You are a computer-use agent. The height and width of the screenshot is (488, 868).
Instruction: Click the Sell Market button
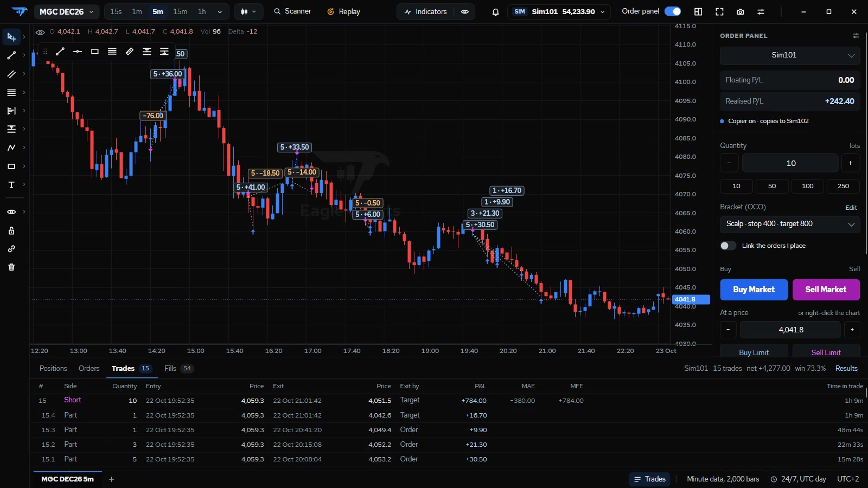pos(826,290)
